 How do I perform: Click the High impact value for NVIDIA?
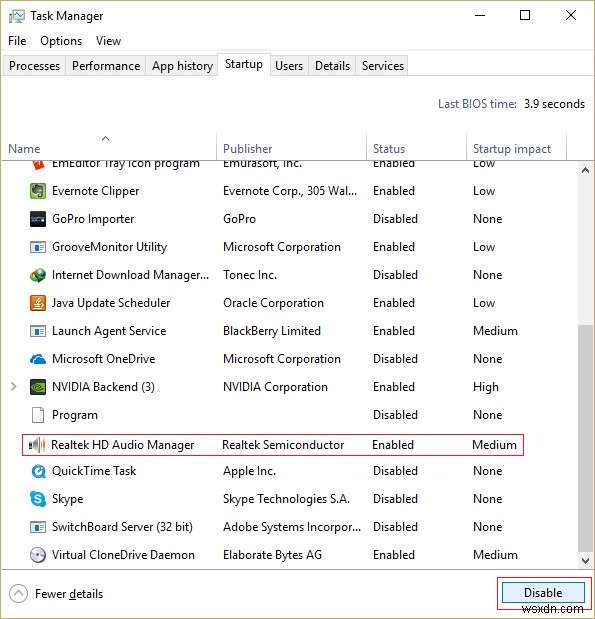(486, 387)
